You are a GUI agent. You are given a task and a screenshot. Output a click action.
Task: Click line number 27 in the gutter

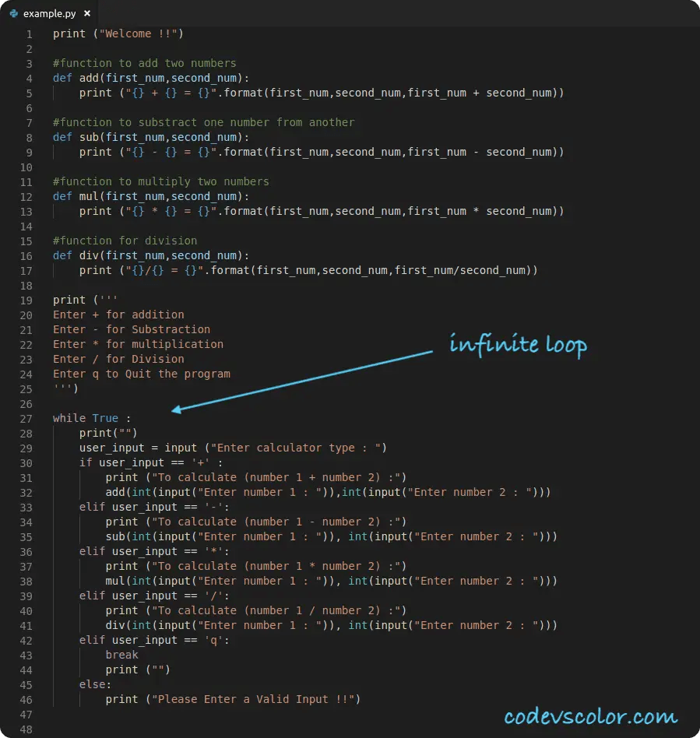26,419
